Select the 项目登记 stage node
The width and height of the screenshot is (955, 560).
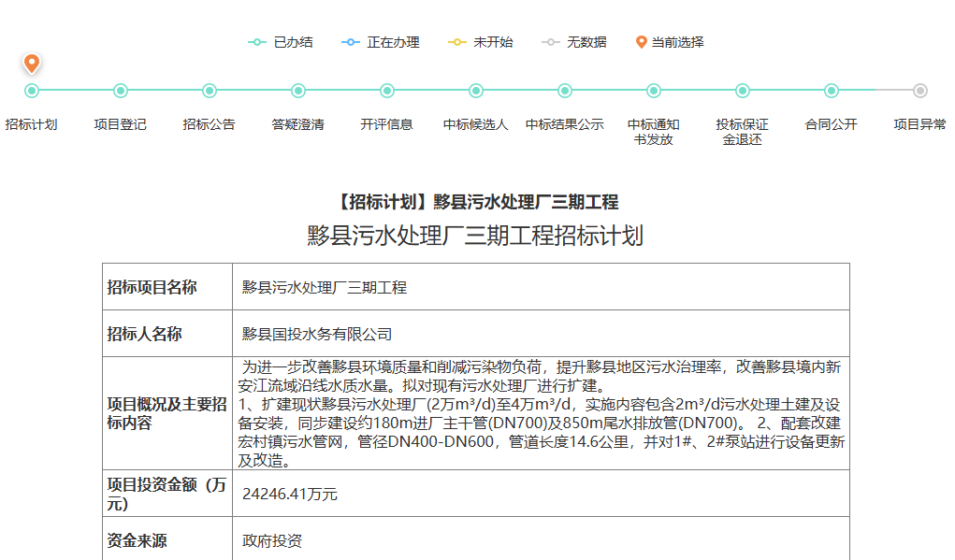(121, 91)
